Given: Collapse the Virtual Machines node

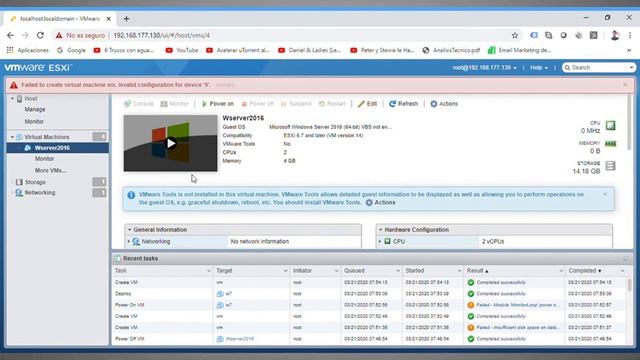Looking at the screenshot, I should click(12, 137).
